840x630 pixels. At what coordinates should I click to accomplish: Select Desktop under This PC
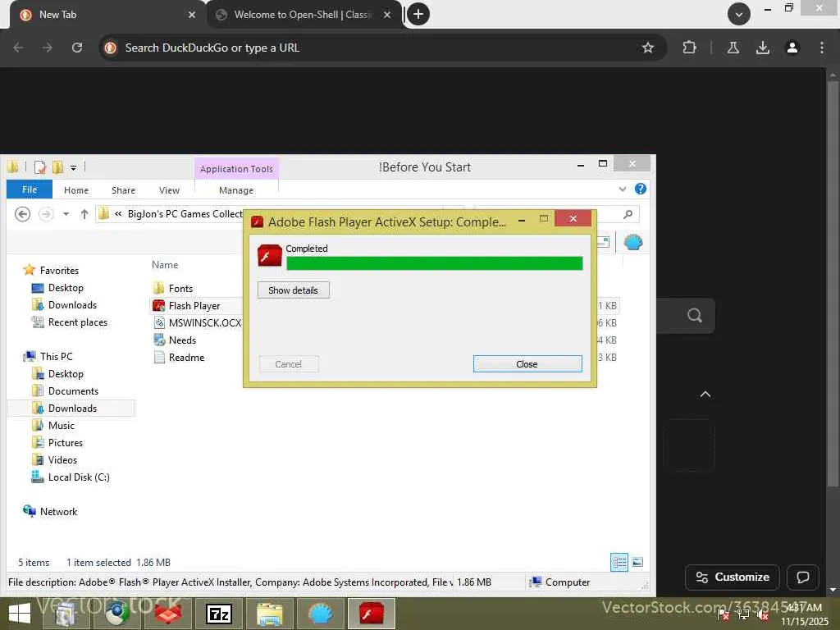tap(66, 373)
